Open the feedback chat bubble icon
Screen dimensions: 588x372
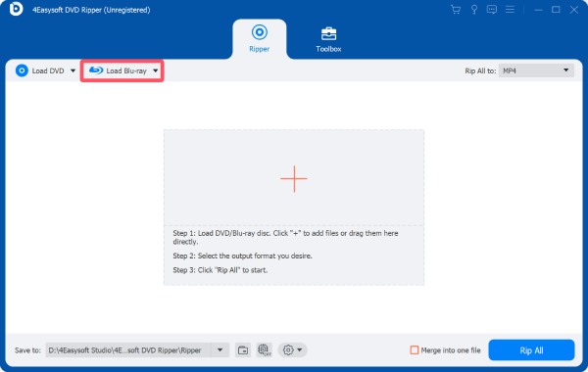(492, 10)
